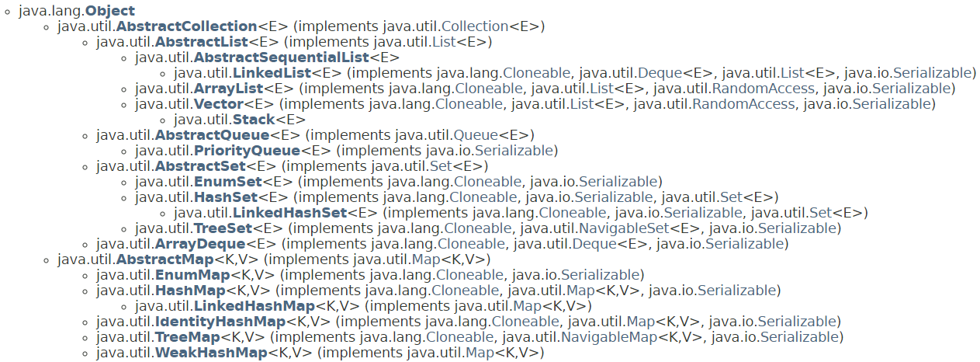Image resolution: width=980 pixels, height=362 pixels.
Task: Open the AbstractMap class link
Action: pos(164,259)
